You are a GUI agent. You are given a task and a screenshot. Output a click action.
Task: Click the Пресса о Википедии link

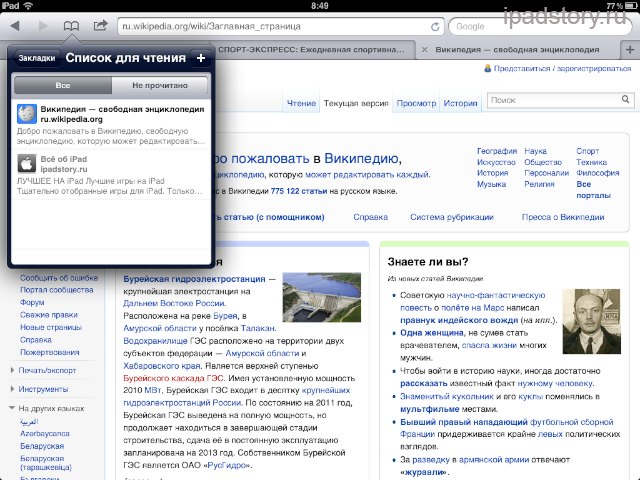tap(563, 217)
